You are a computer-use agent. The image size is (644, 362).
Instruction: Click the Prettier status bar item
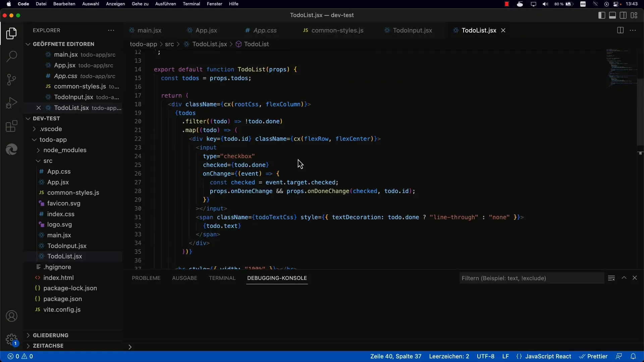[594, 356]
